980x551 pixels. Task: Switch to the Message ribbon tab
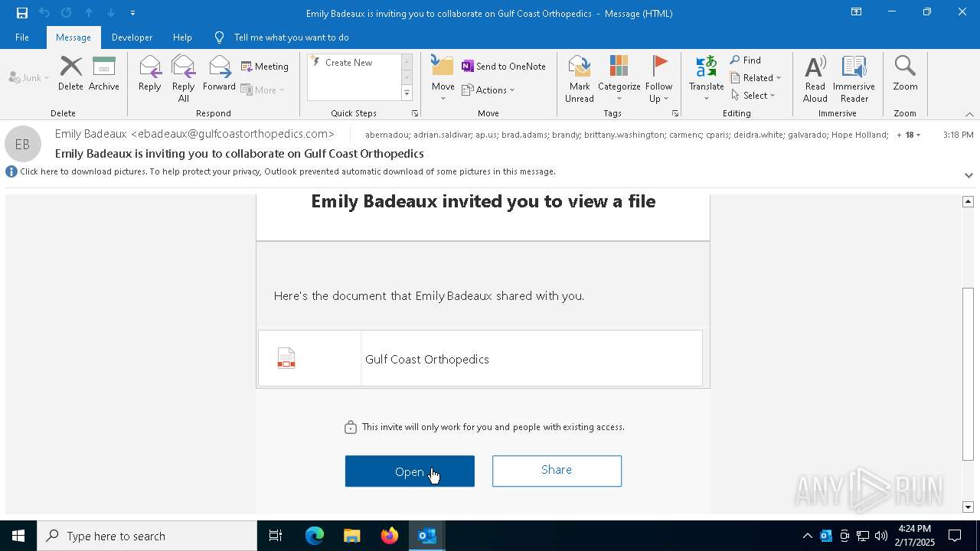(x=73, y=37)
